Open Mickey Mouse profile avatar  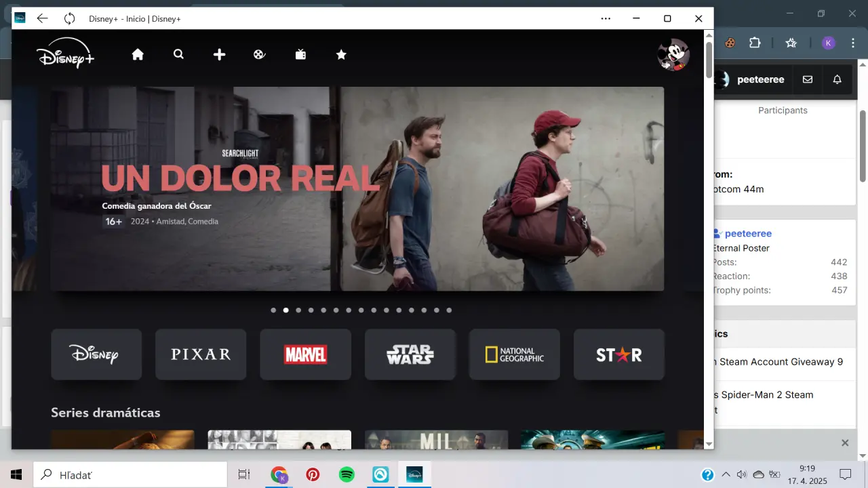673,54
